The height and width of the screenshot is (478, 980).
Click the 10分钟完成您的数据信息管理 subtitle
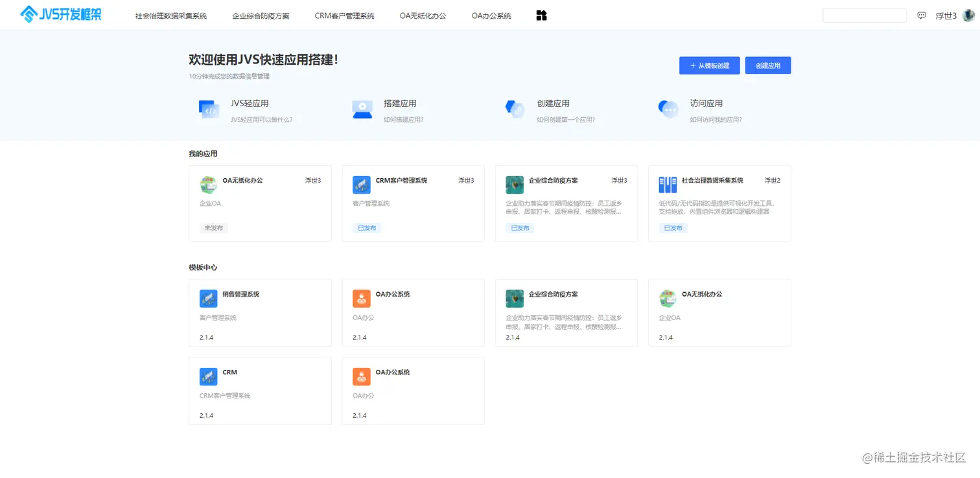tap(229, 76)
